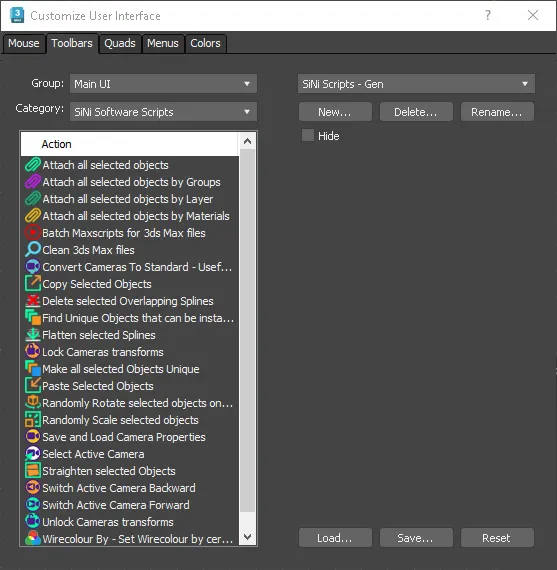Click the Randomly Scale selected objects icon
This screenshot has height=570, width=557.
[x=33, y=420]
